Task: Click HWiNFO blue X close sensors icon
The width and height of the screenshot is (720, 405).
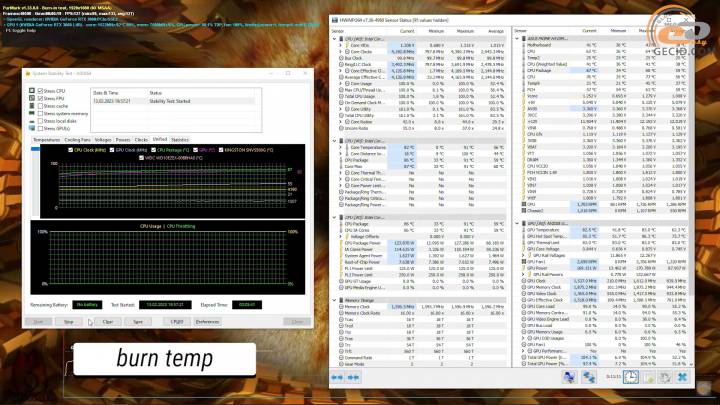Action: tap(682, 377)
